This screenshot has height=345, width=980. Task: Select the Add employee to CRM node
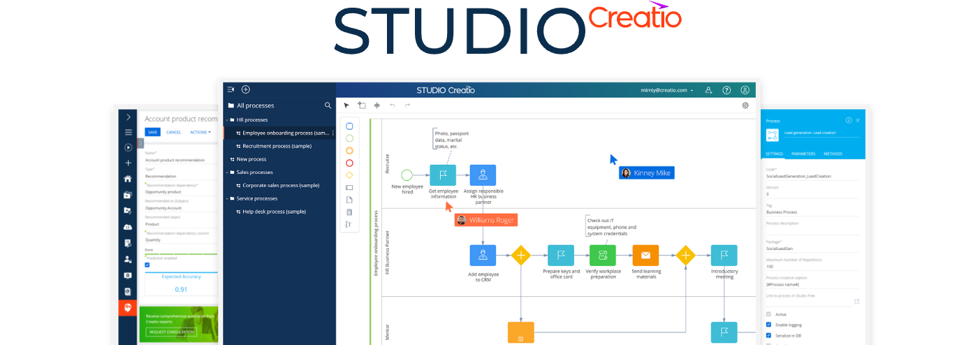[x=483, y=255]
